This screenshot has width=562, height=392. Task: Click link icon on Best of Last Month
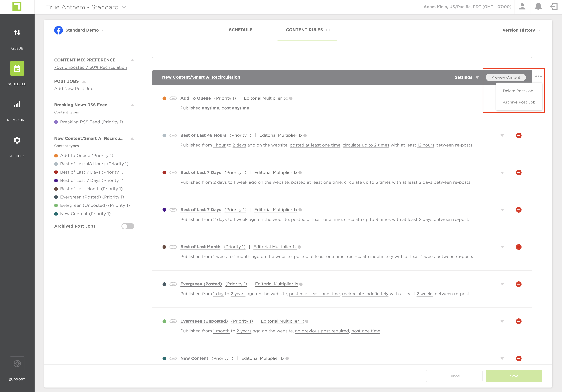pyautogui.click(x=173, y=247)
